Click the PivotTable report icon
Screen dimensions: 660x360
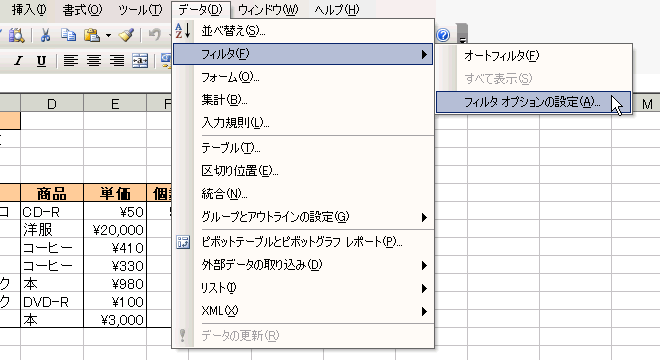183,242
